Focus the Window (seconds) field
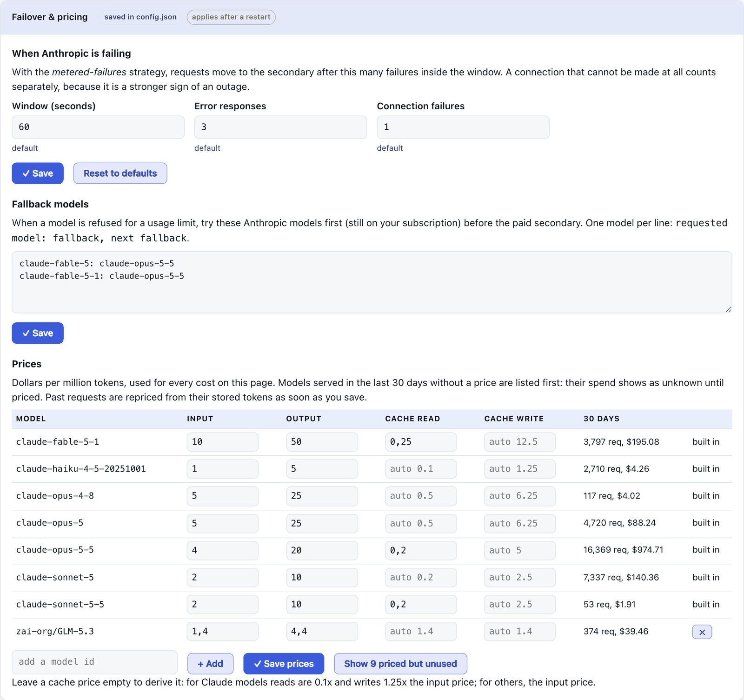The width and height of the screenshot is (744, 700). [x=98, y=127]
